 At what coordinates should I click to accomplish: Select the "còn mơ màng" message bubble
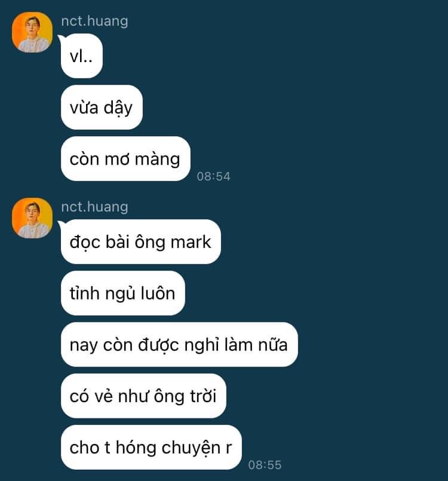(x=125, y=159)
